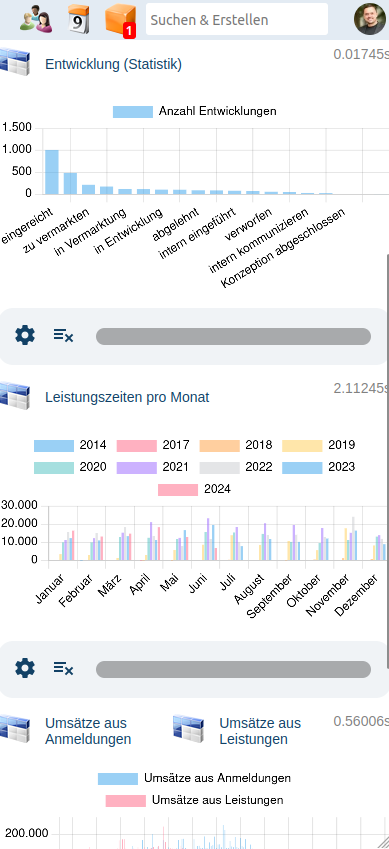Clear filter icon under the Entwicklung chart
The width and height of the screenshot is (389, 849).
click(63, 336)
